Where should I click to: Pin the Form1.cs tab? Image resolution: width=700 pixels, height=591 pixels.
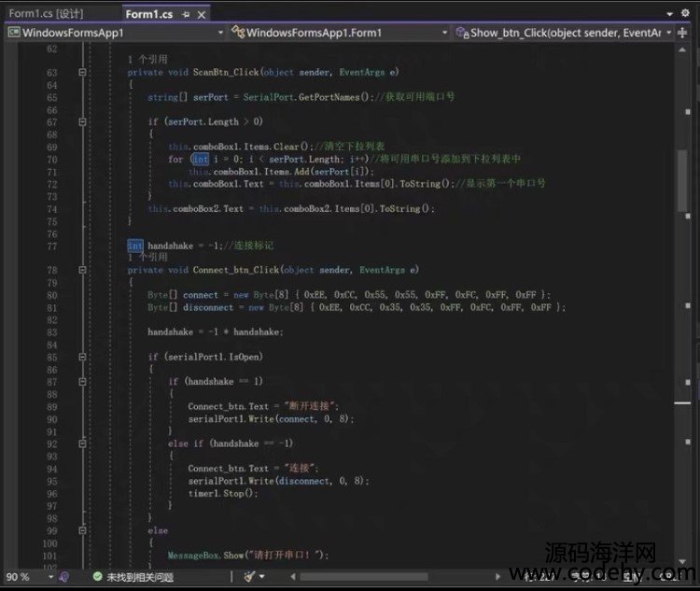point(186,15)
